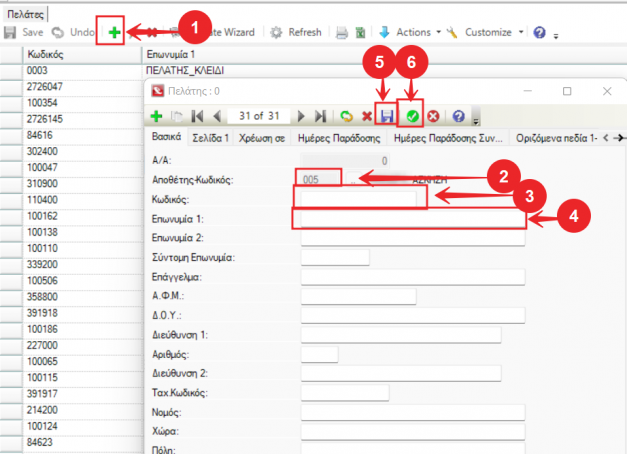Click the Νομός input field

(413, 412)
